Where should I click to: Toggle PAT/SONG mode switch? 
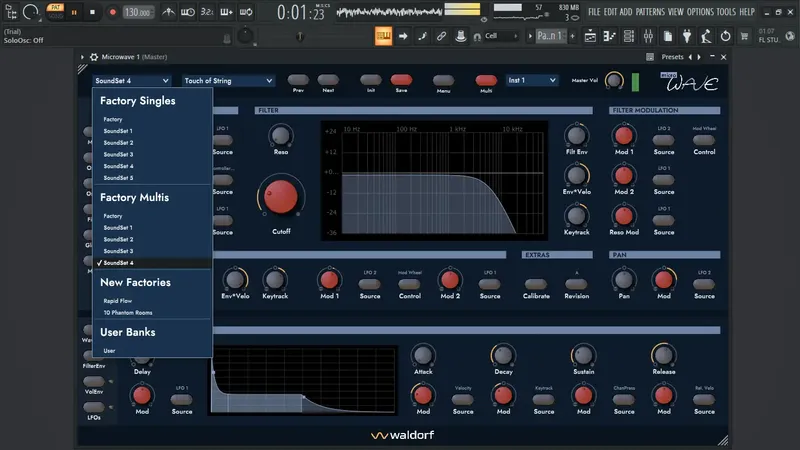pyautogui.click(x=55, y=12)
